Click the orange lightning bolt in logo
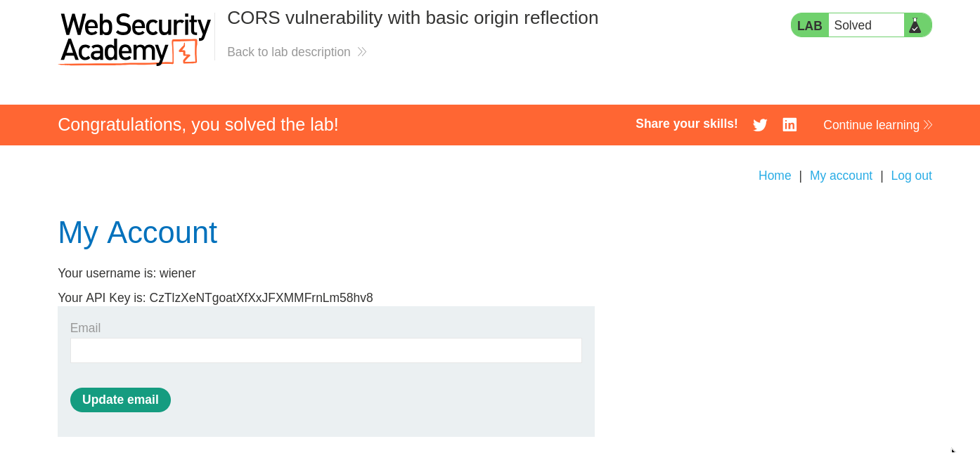 pos(185,51)
